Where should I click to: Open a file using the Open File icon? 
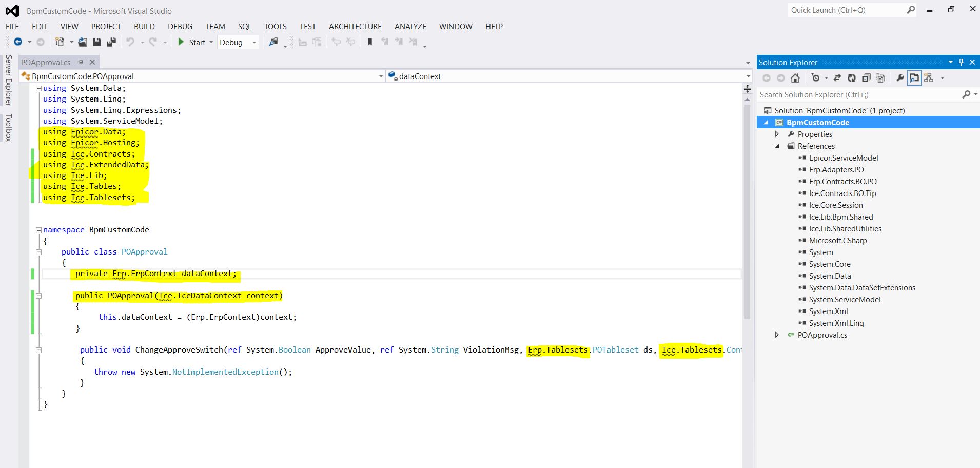[x=82, y=42]
